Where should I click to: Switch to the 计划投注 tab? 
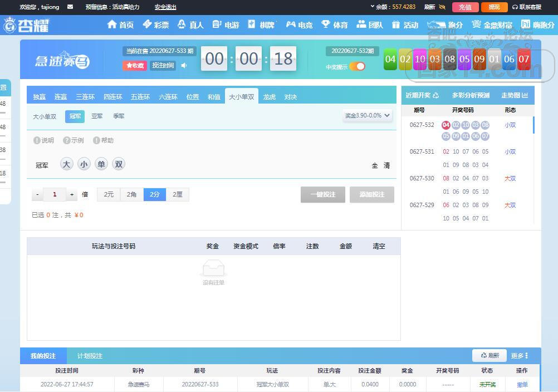point(90,356)
